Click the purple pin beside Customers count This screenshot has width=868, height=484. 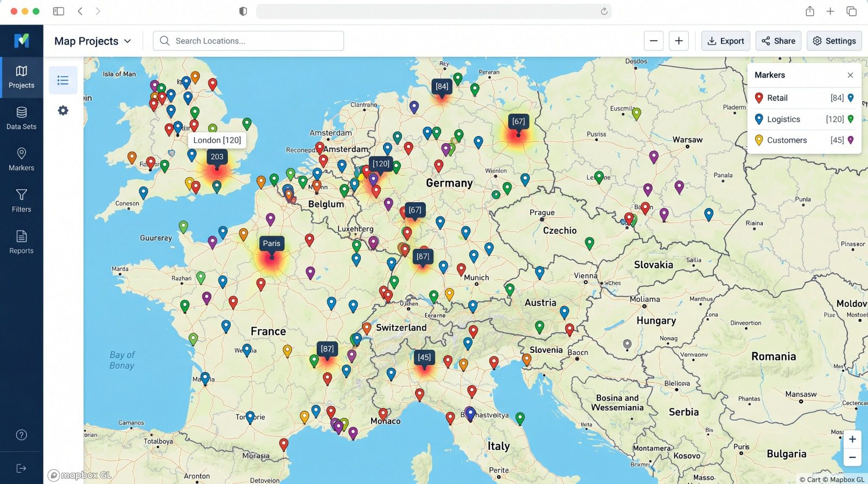pos(851,140)
